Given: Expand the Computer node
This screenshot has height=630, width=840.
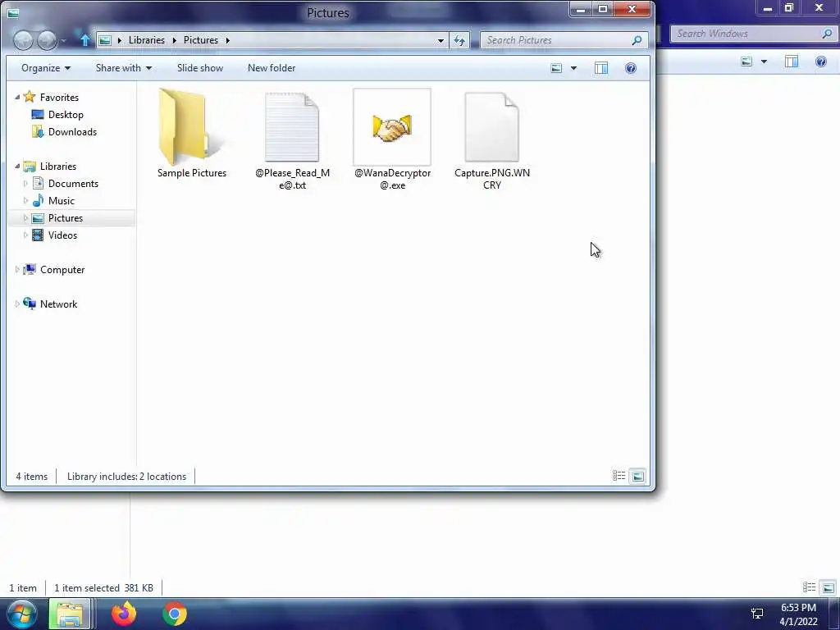Looking at the screenshot, I should click(17, 269).
